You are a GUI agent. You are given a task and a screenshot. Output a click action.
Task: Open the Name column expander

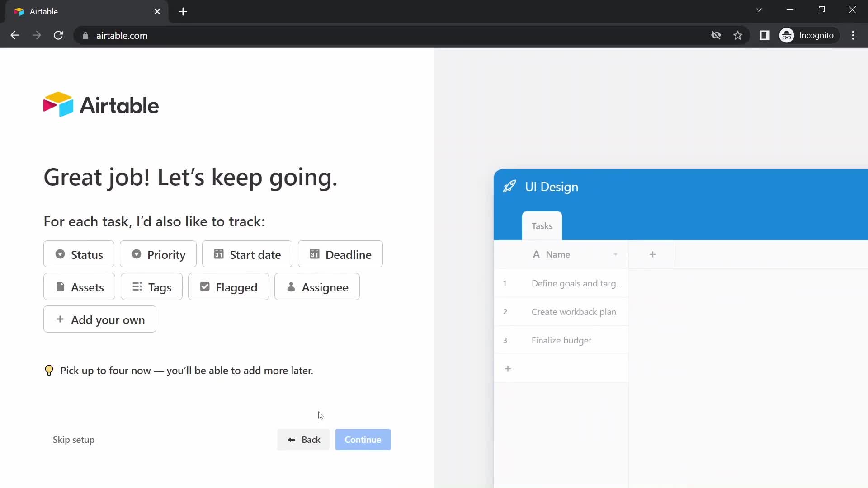(616, 254)
